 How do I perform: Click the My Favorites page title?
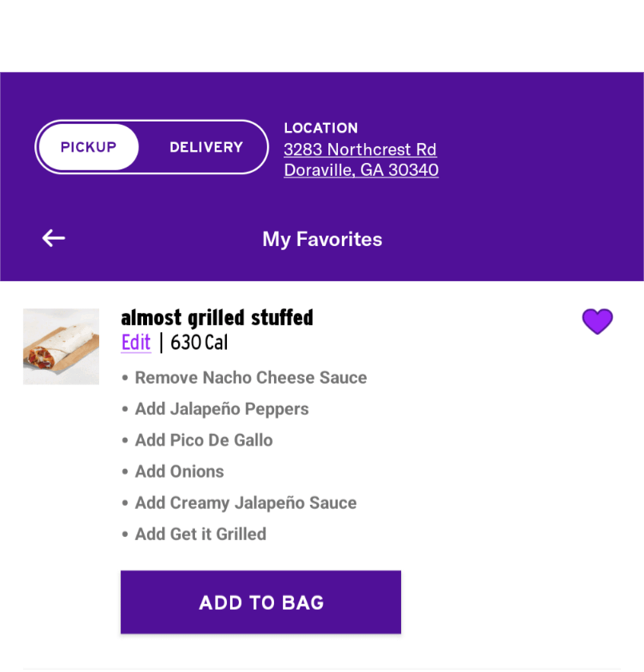tap(322, 240)
